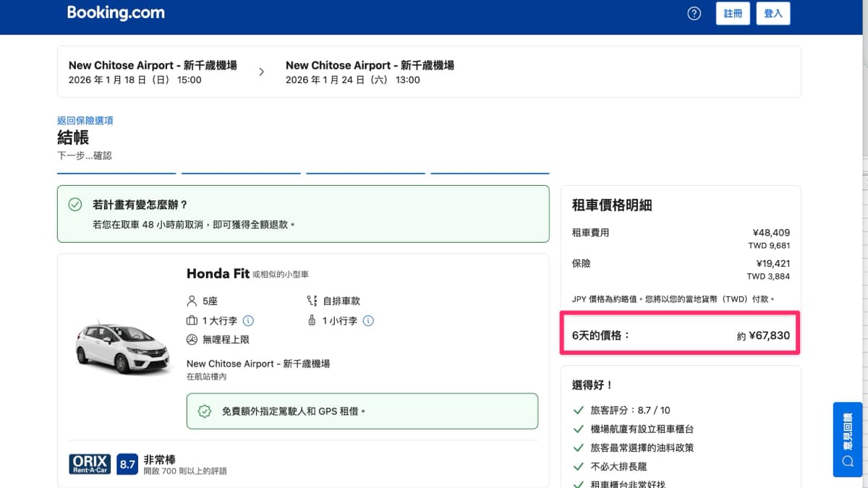The height and width of the screenshot is (488, 868).
Task: Click the 無哩程上限 mileage icon
Action: point(192,340)
